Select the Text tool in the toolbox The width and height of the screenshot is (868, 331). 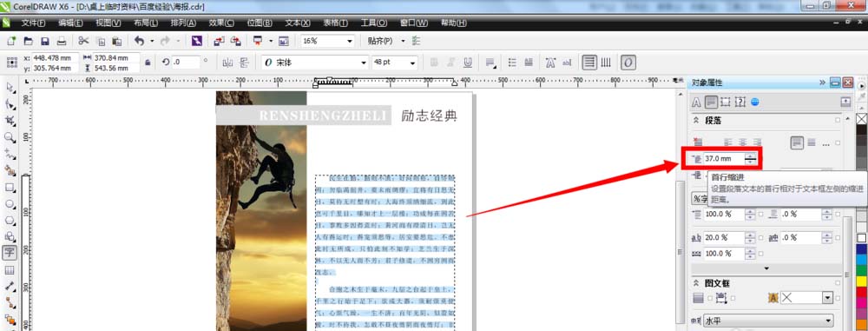click(10, 253)
